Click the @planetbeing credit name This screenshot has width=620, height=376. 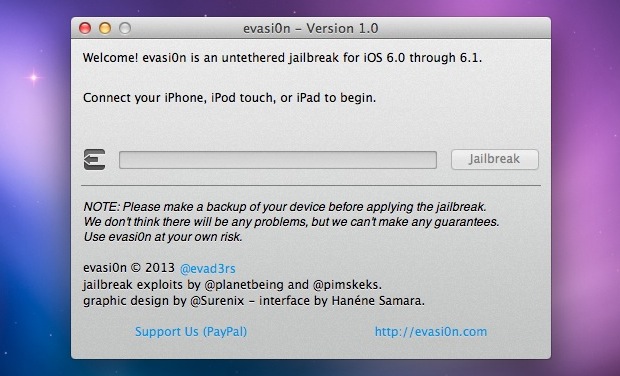(244, 285)
